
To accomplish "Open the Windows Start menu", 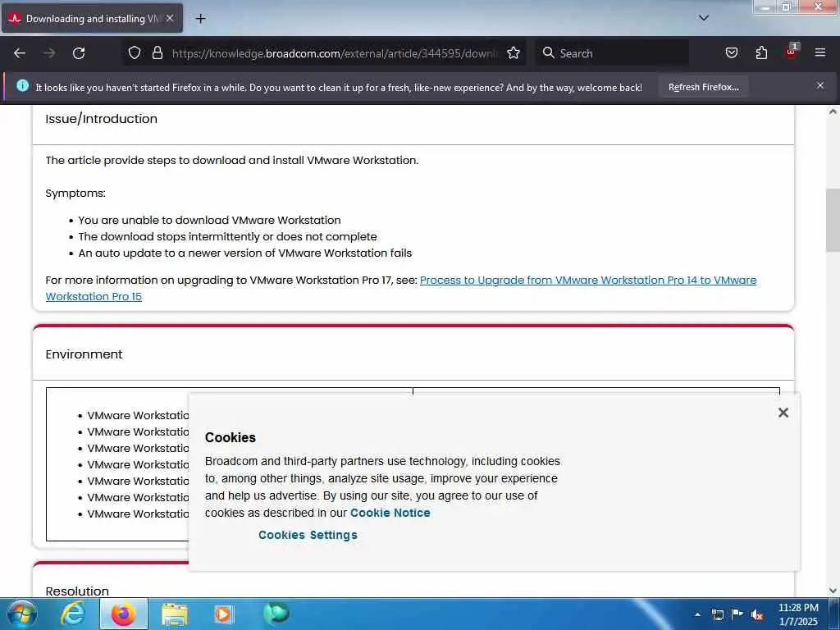I will 21,614.
